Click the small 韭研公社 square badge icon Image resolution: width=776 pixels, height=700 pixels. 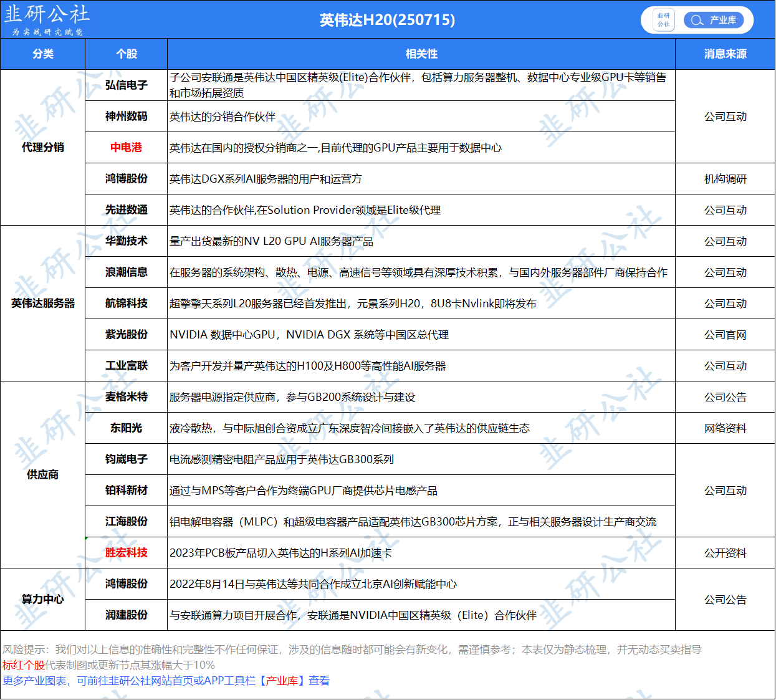point(663,20)
